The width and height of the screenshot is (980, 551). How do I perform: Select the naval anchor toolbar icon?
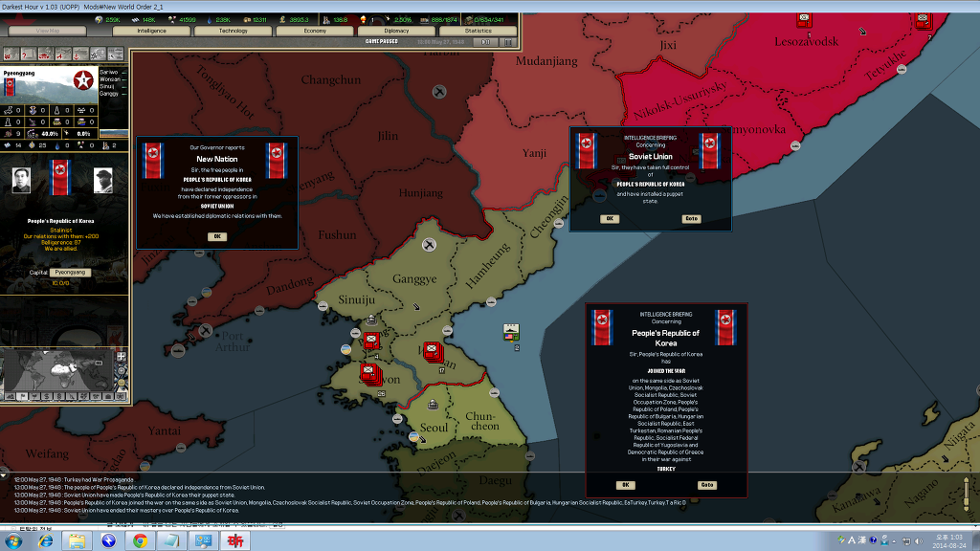tap(80, 55)
